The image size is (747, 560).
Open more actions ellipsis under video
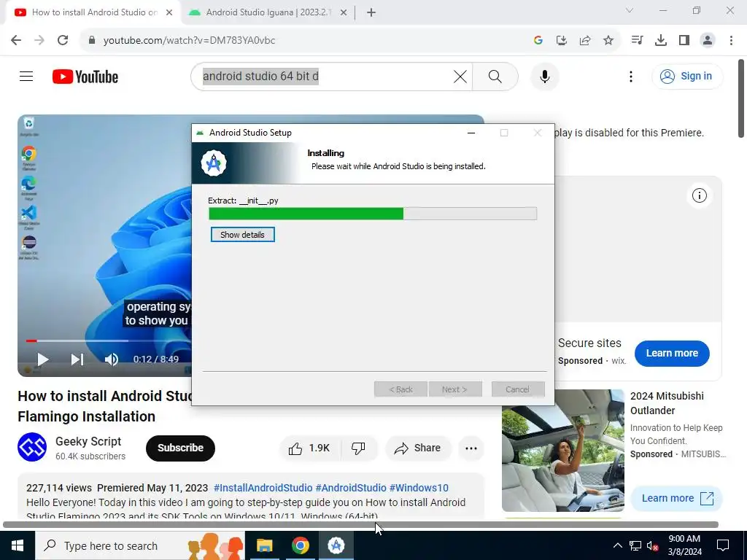(x=471, y=448)
